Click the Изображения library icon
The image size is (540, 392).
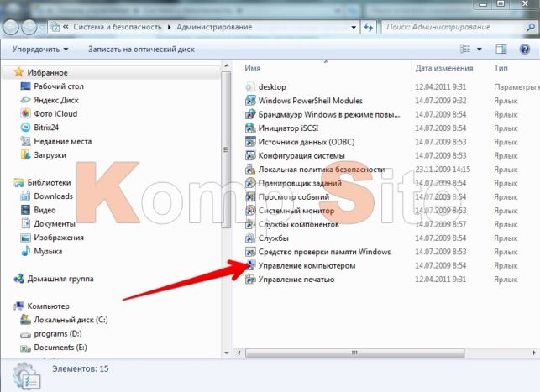[x=25, y=238]
